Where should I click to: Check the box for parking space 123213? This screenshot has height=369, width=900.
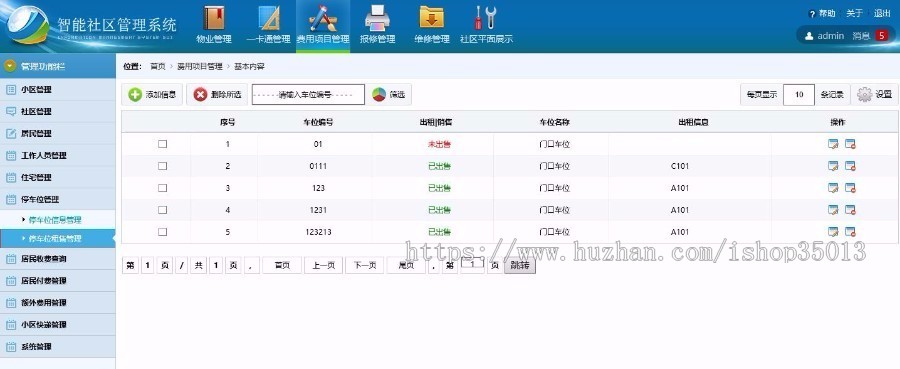(162, 232)
